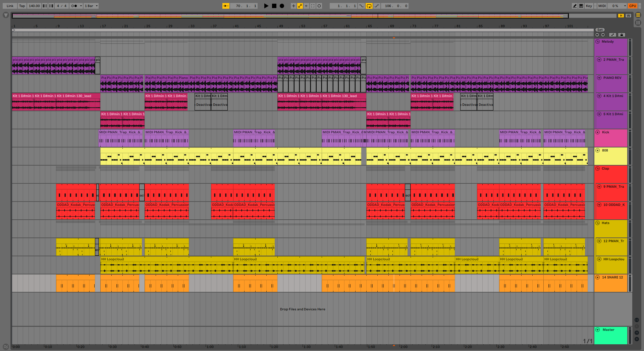The height and width of the screenshot is (351, 644).
Task: Click the 4 / 4 time signature field
Action: [62, 6]
